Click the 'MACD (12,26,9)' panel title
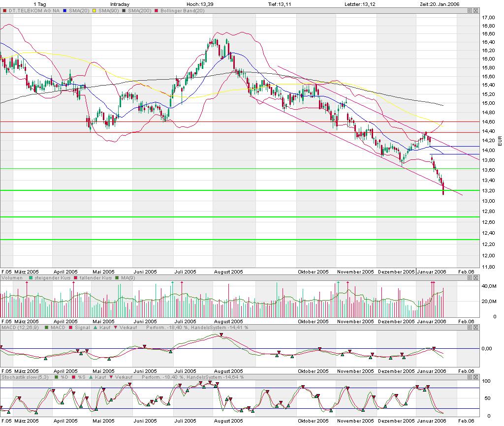504x426 pixels. point(20,328)
